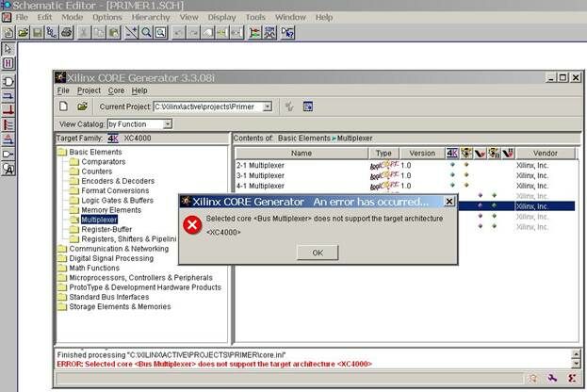Select the 3-1 Multiplexer core row
Viewport: 587px width, 392px height.
point(405,175)
